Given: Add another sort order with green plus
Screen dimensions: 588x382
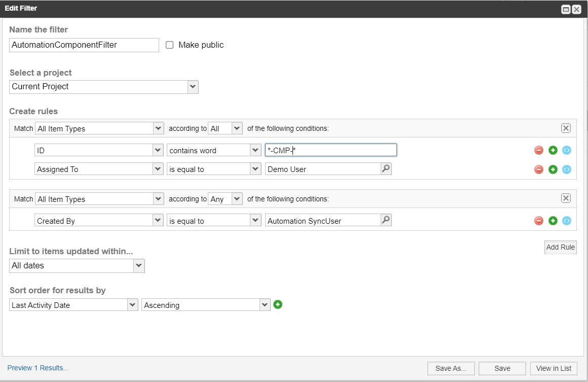Looking at the screenshot, I should 278,304.
